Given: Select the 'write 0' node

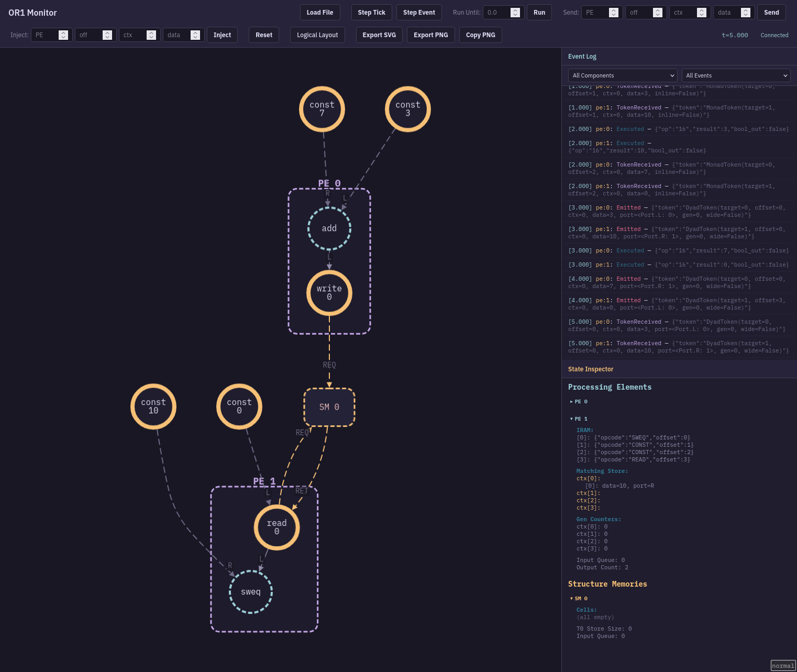Looking at the screenshot, I should click(329, 293).
